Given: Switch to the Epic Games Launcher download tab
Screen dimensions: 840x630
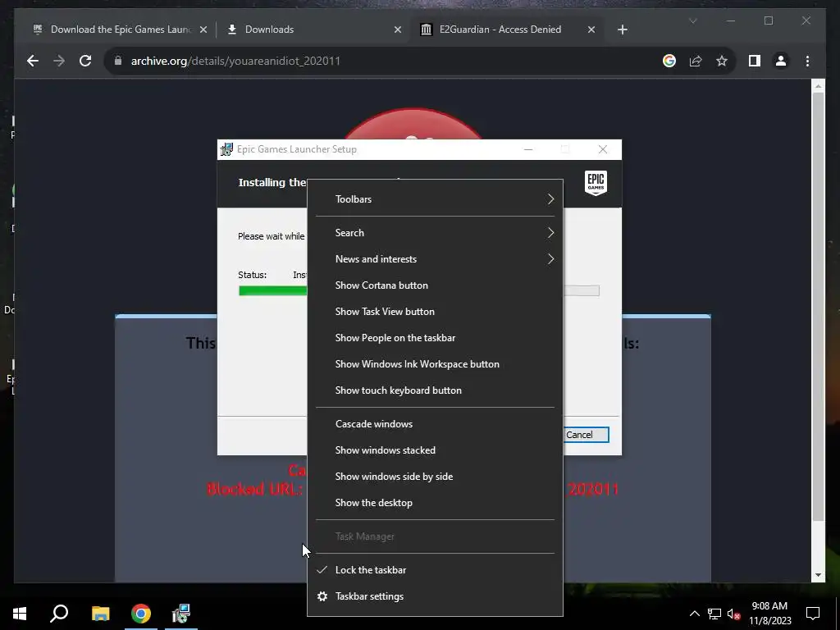Looking at the screenshot, I should click(121, 30).
